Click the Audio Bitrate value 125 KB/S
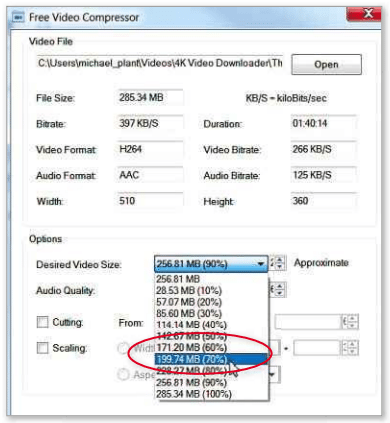The image size is (390, 423). pos(324,175)
